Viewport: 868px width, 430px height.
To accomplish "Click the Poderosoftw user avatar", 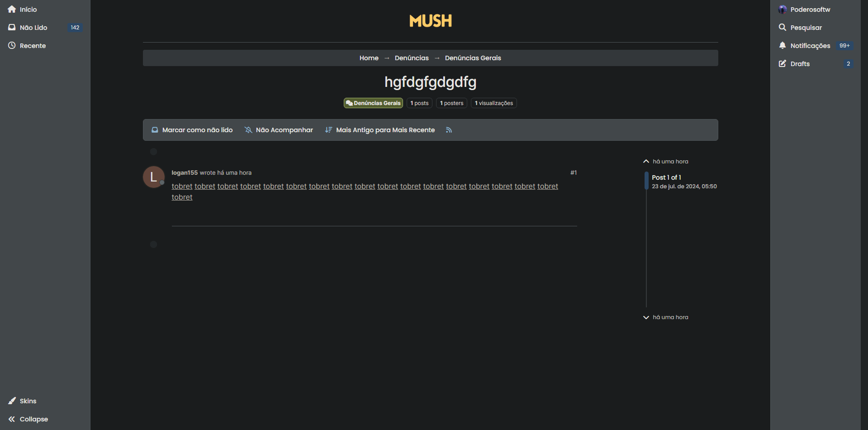I will 783,9.
